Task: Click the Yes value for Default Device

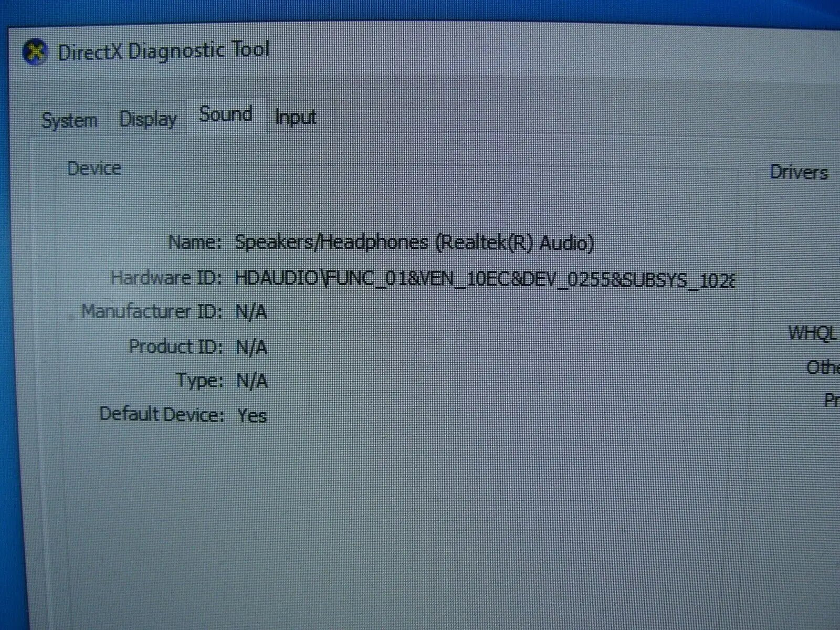Action: point(252,416)
